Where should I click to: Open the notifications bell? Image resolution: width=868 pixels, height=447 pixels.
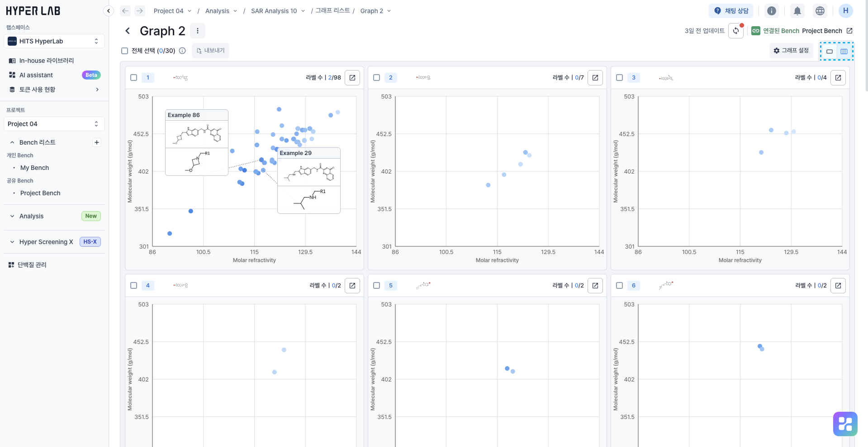coord(797,11)
